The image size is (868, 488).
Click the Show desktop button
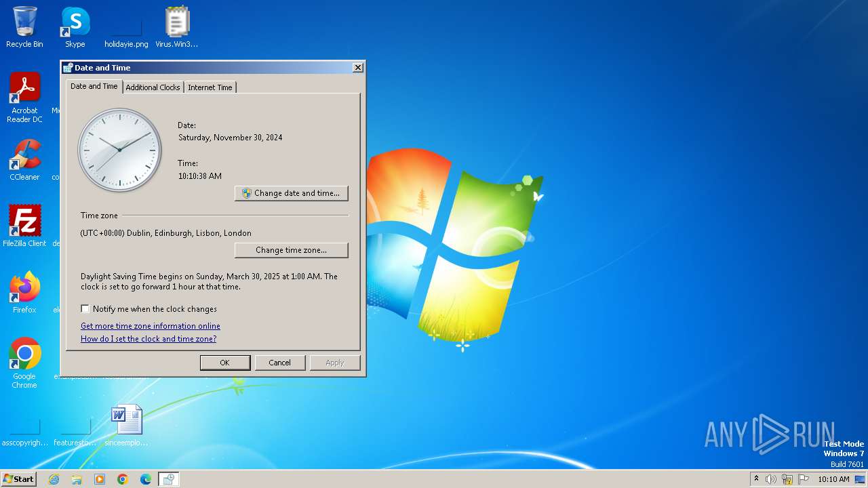click(x=861, y=479)
